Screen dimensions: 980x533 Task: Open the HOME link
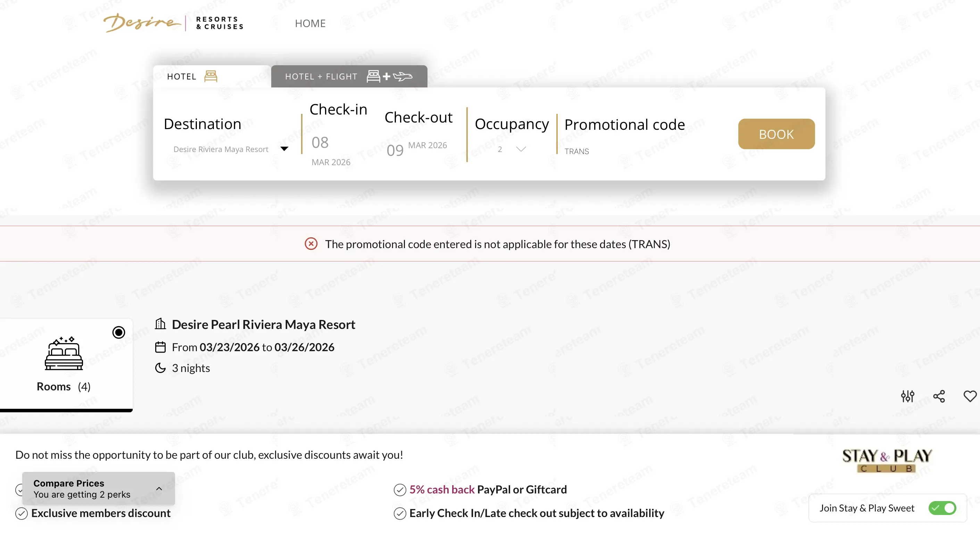point(310,23)
